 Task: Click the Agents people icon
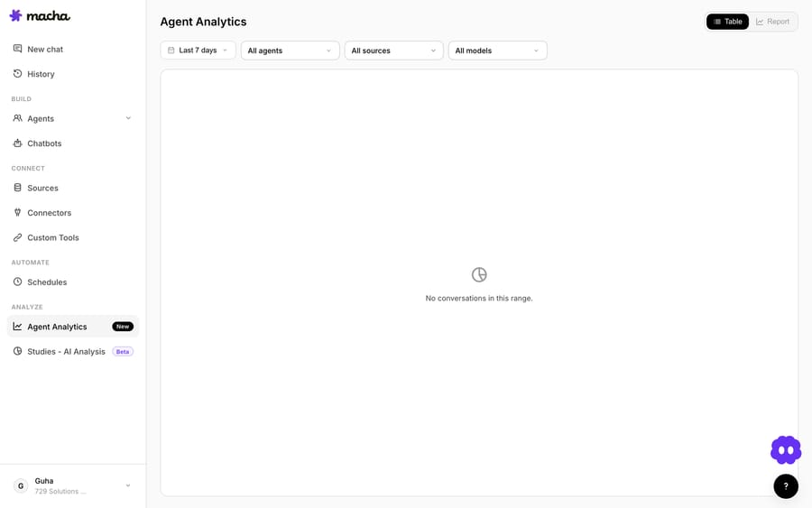point(18,118)
